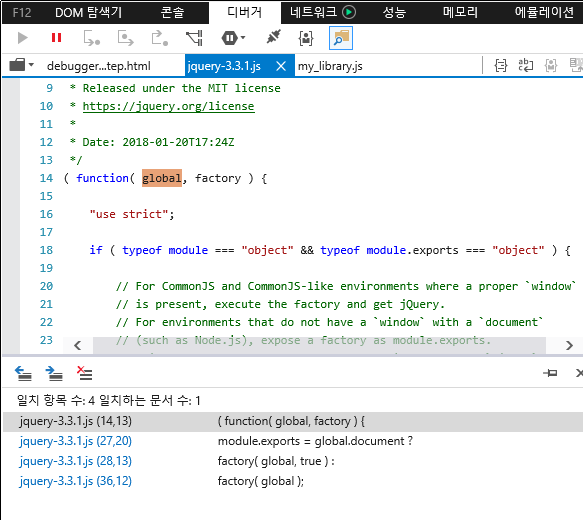
Task: Clear all search results icon
Action: pos(85,373)
